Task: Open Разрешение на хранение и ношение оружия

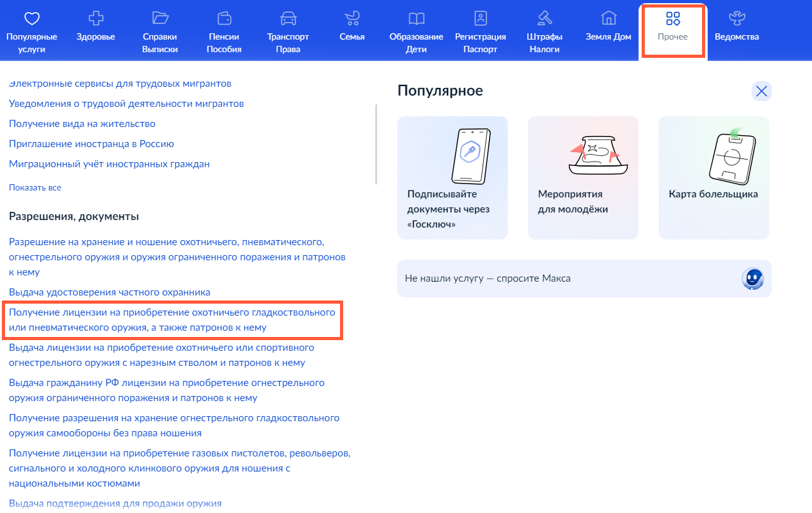Action: click(177, 256)
